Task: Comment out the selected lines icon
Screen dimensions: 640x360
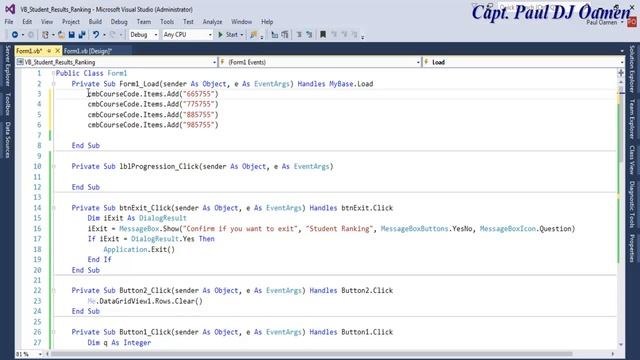Action: pyautogui.click(x=299, y=35)
